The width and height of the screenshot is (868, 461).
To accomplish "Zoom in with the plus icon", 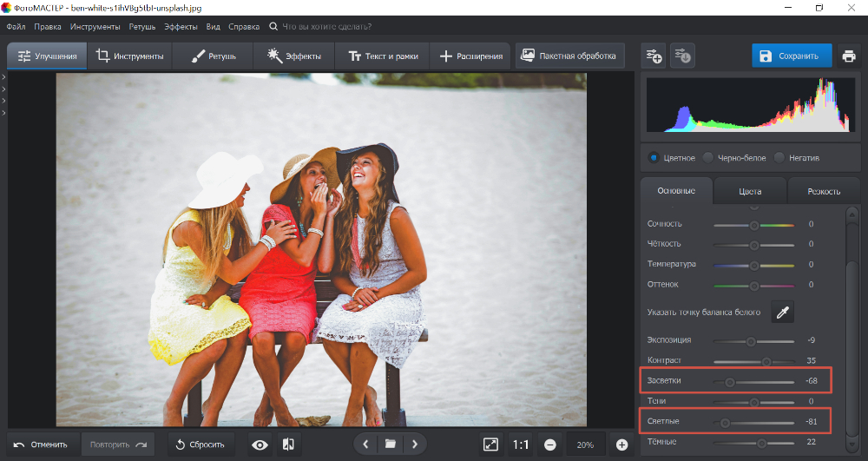I will pyautogui.click(x=621, y=445).
